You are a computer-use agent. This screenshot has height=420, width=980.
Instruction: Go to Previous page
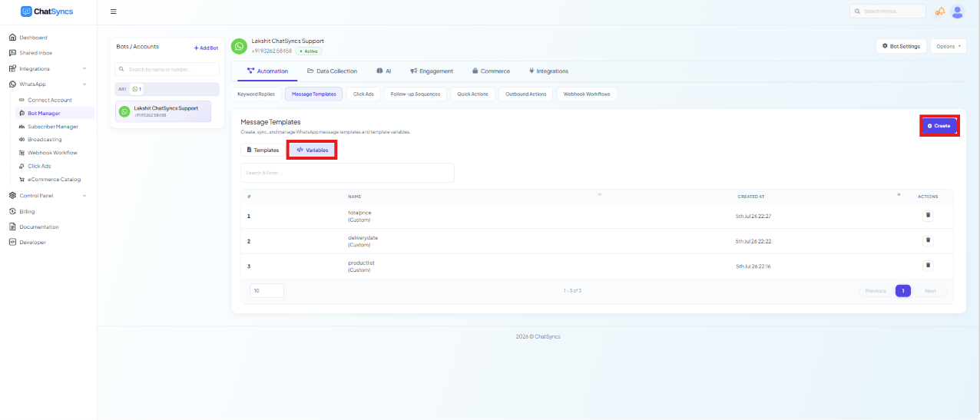pyautogui.click(x=876, y=291)
